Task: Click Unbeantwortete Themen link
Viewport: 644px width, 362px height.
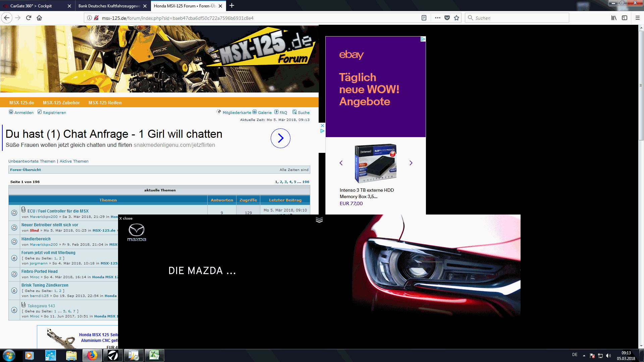Action: tap(32, 161)
